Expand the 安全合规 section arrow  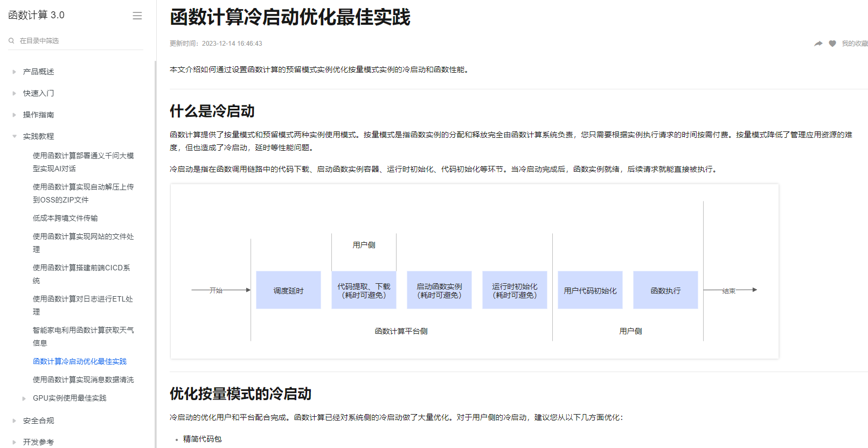[x=14, y=421]
